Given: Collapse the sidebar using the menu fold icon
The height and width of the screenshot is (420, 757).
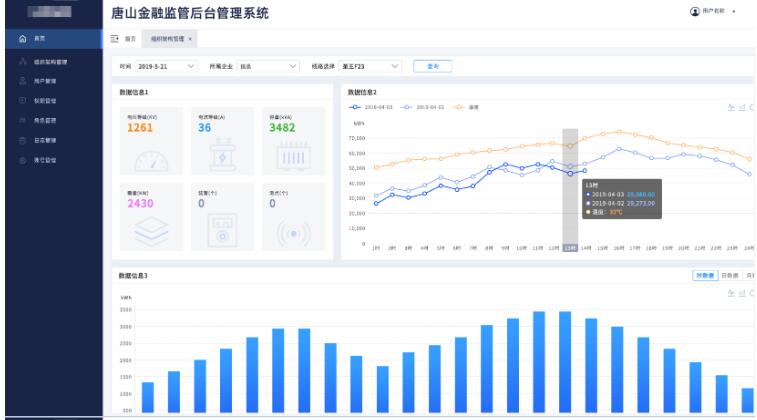Looking at the screenshot, I should 115,38.
